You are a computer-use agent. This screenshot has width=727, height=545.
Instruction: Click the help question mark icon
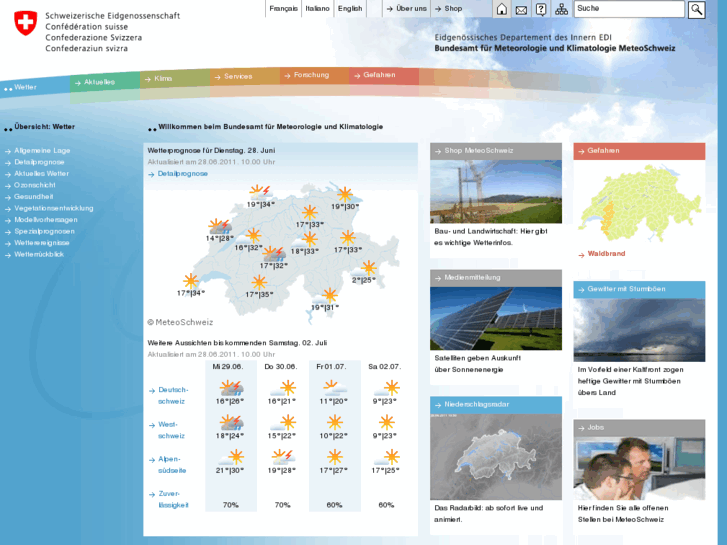coord(541,9)
